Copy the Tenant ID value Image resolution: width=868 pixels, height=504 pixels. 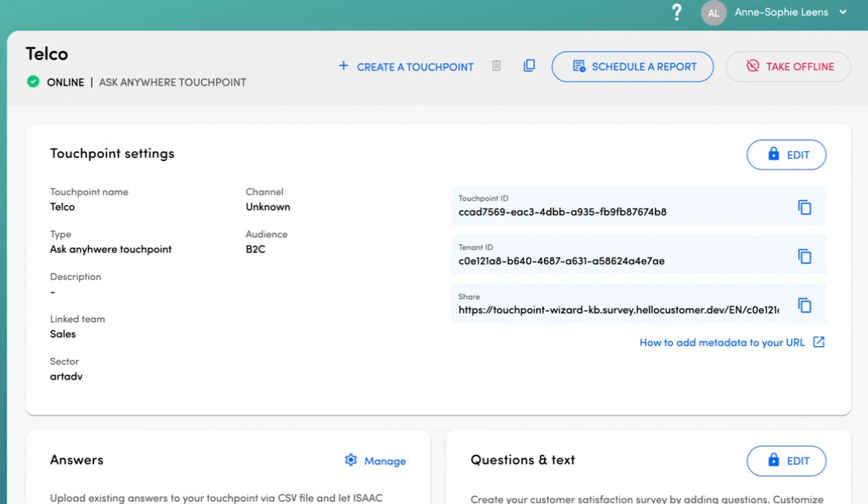pyautogui.click(x=804, y=257)
